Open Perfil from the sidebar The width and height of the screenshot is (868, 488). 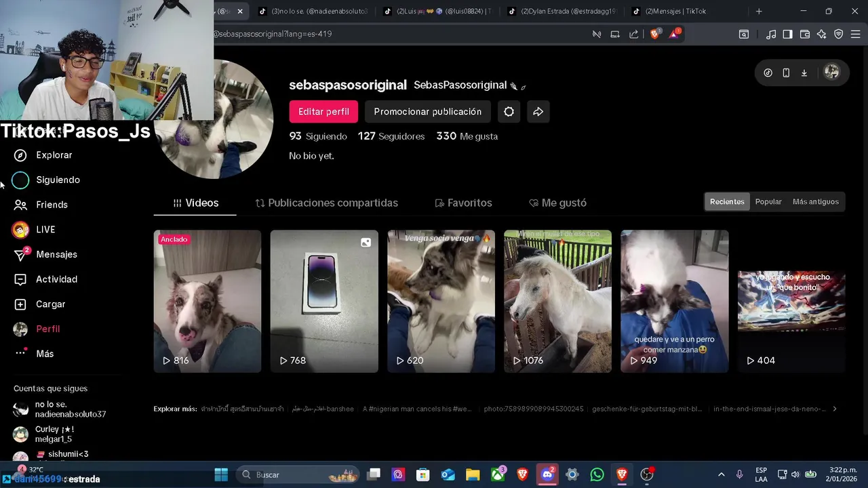point(37,329)
